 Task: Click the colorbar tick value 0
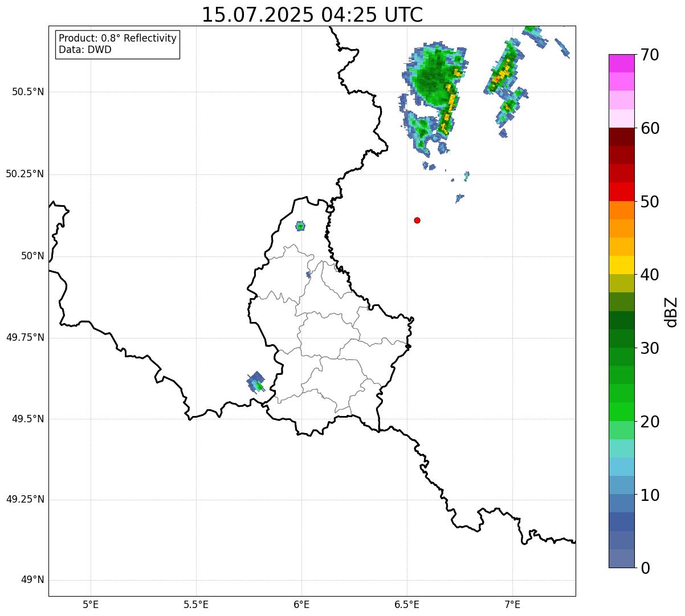coord(645,568)
